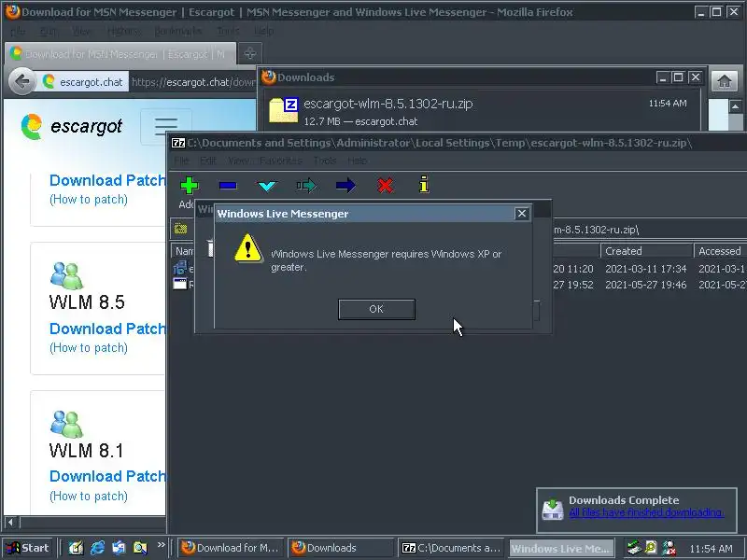Expand hidden quick launch items chevron
The width and height of the screenshot is (747, 560).
pyautogui.click(x=161, y=545)
